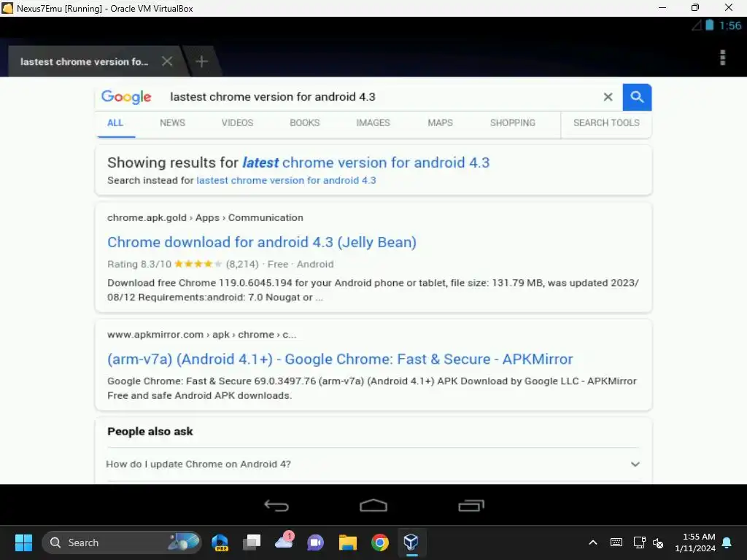The width and height of the screenshot is (747, 560).
Task: Click the touch keyboard tray icon
Action: [616, 542]
